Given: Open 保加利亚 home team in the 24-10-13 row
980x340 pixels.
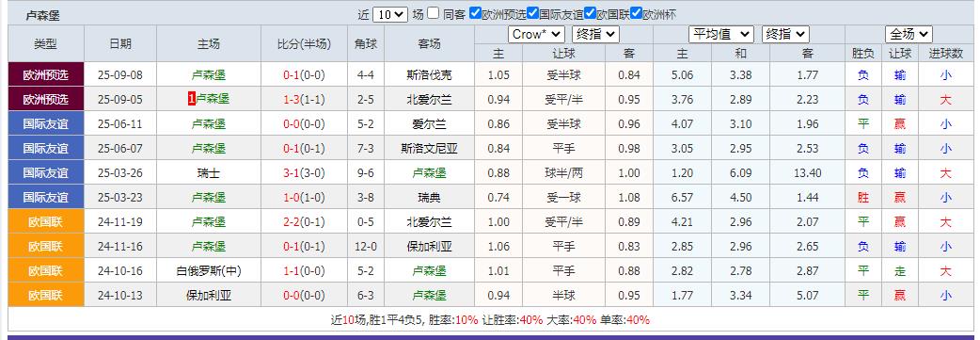Looking at the screenshot, I should [209, 296].
